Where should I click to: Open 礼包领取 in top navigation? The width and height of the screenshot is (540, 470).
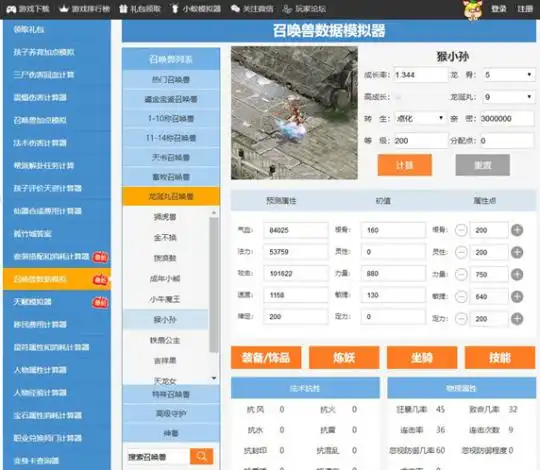145,9
